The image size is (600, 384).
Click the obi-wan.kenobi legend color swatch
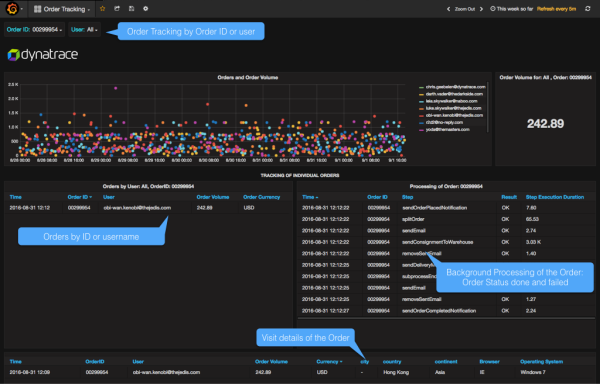[421, 116]
